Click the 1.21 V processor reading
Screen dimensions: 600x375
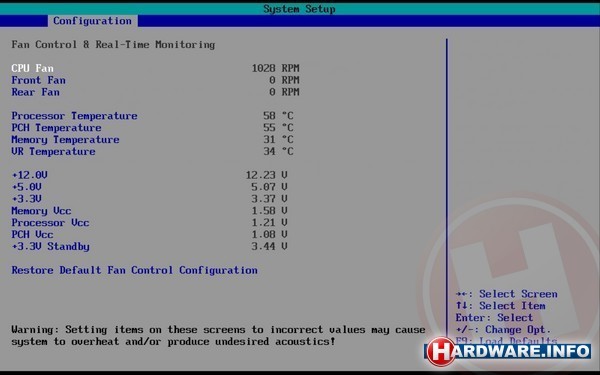coord(269,222)
